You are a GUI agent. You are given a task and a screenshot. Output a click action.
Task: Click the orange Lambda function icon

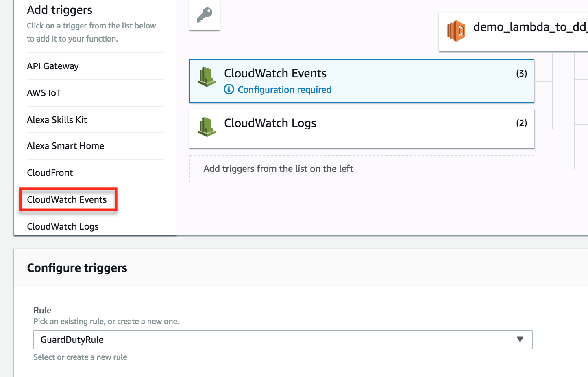pos(456,31)
